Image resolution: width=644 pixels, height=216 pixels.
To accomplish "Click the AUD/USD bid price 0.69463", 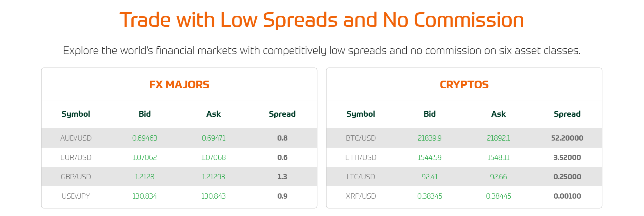I will (145, 138).
